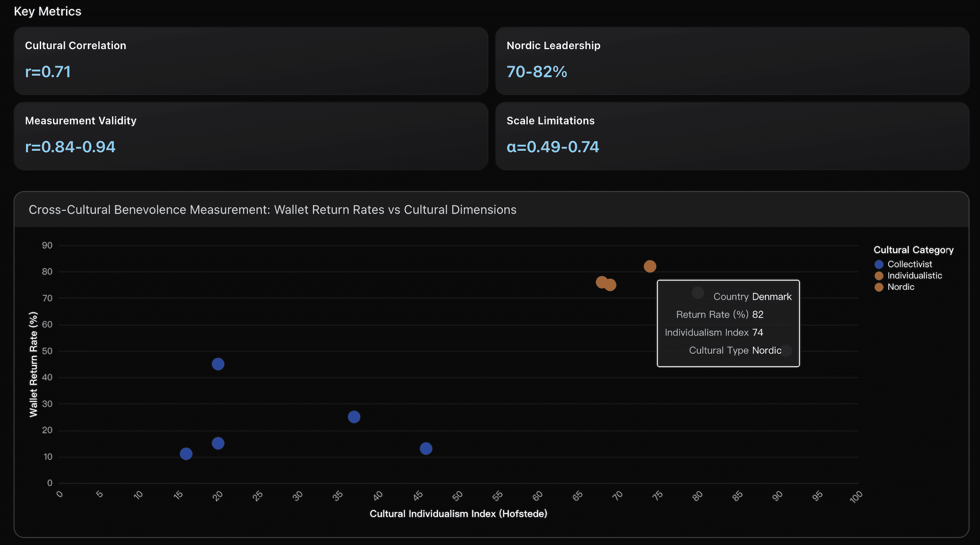
Task: Click the Denmark data point at 82% return rate
Action: [x=650, y=265]
